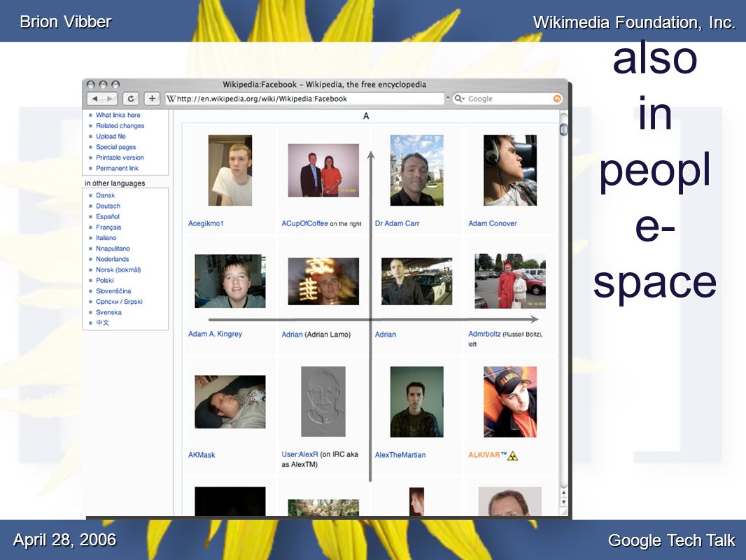
Task: Open the ACupOfCoffee user link
Action: 304,223
